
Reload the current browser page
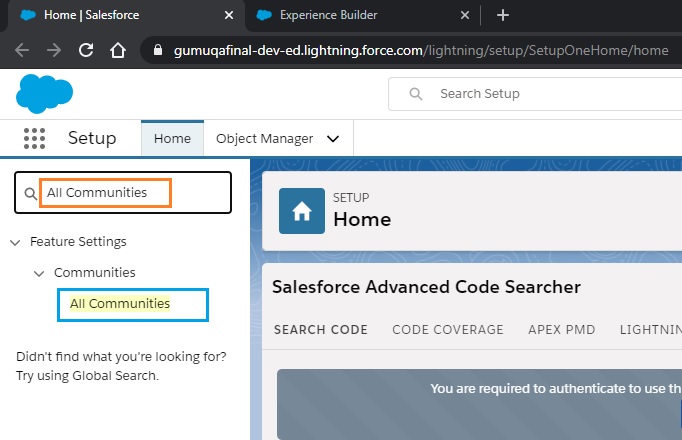pos(86,50)
